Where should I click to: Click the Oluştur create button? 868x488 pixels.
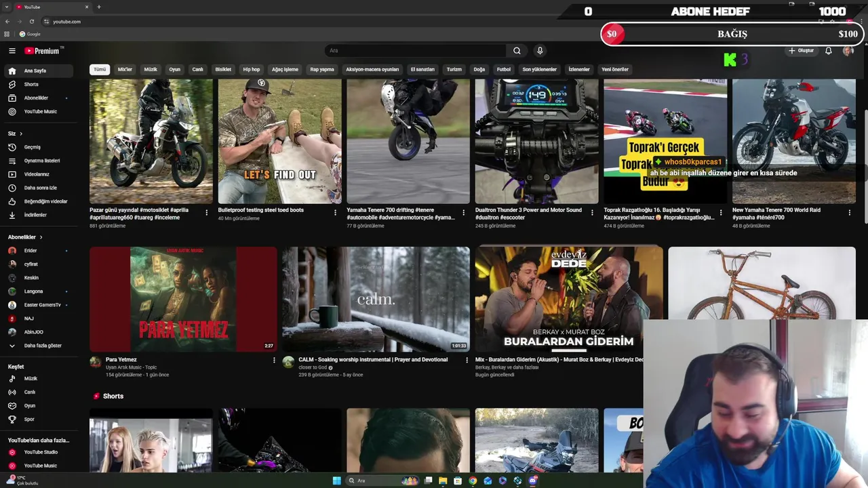coord(801,51)
